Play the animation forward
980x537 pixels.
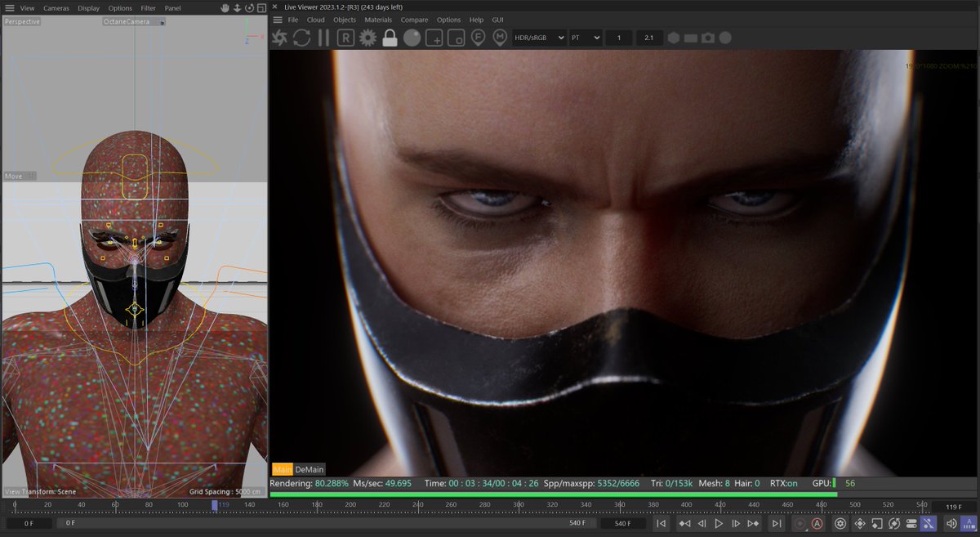(x=719, y=523)
